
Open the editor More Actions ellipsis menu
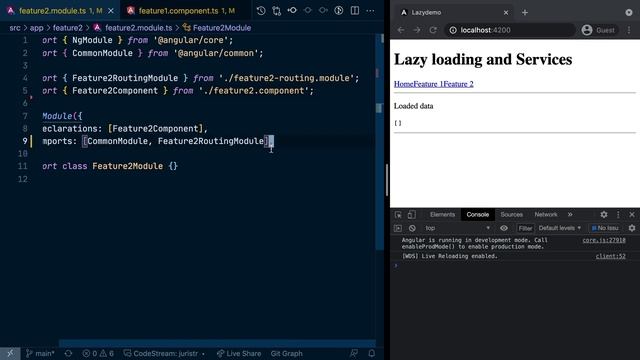(370, 11)
